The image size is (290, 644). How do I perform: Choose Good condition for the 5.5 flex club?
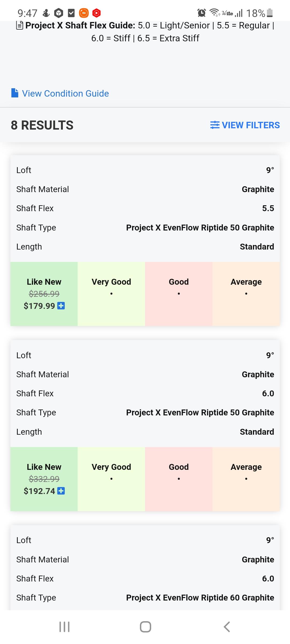tap(179, 294)
